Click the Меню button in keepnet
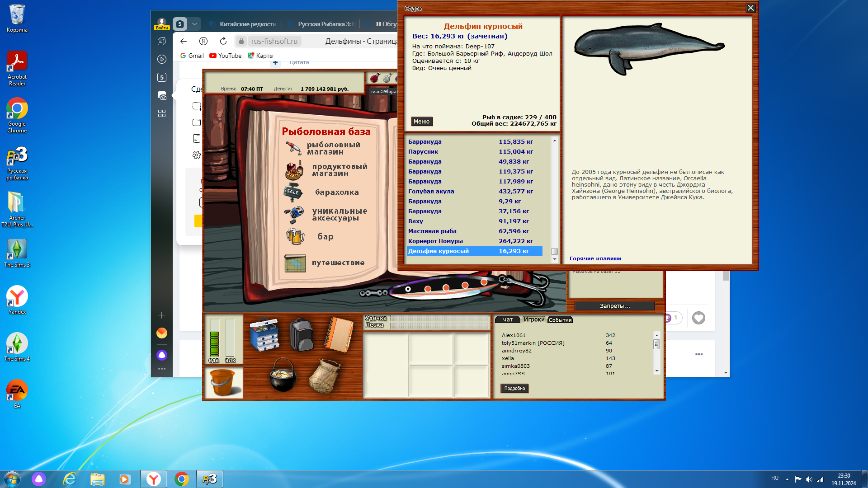 [421, 122]
